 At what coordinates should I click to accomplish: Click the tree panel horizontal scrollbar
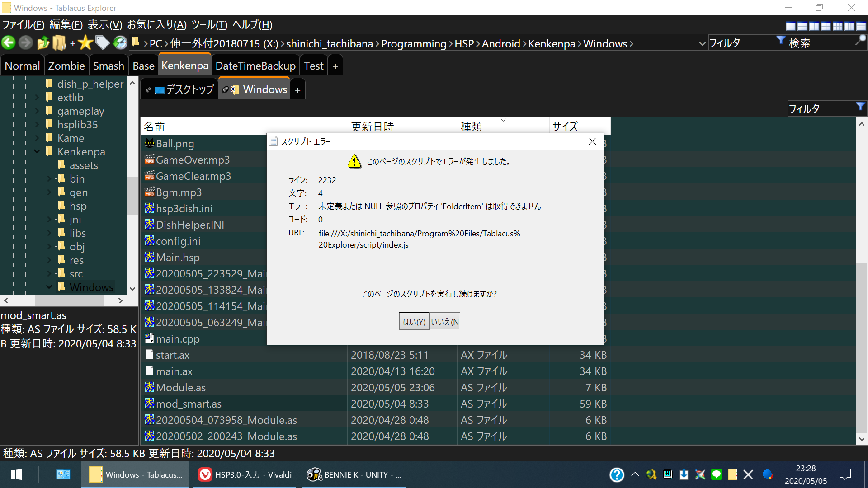click(x=69, y=300)
